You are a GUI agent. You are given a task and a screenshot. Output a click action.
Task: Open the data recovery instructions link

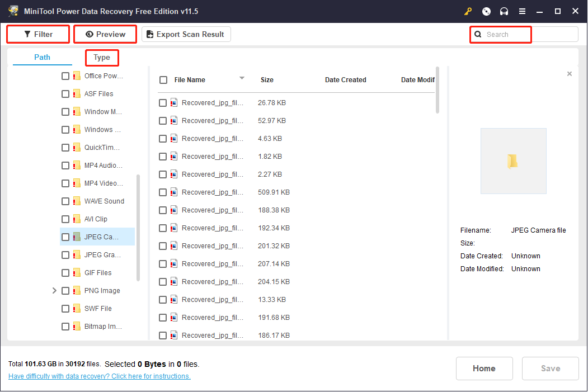pyautogui.click(x=100, y=376)
